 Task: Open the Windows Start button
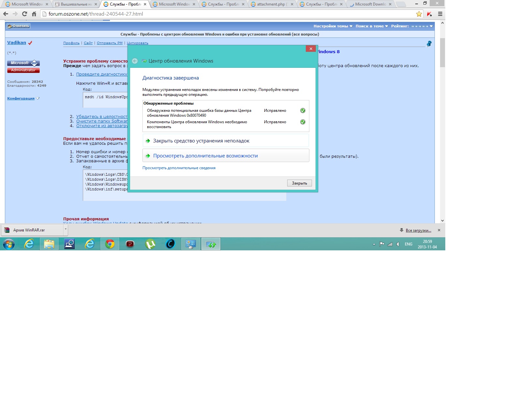click(9, 244)
